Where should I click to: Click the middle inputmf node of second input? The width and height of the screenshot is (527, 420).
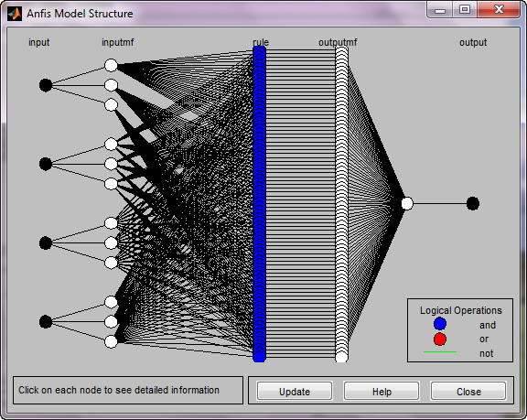(x=111, y=164)
